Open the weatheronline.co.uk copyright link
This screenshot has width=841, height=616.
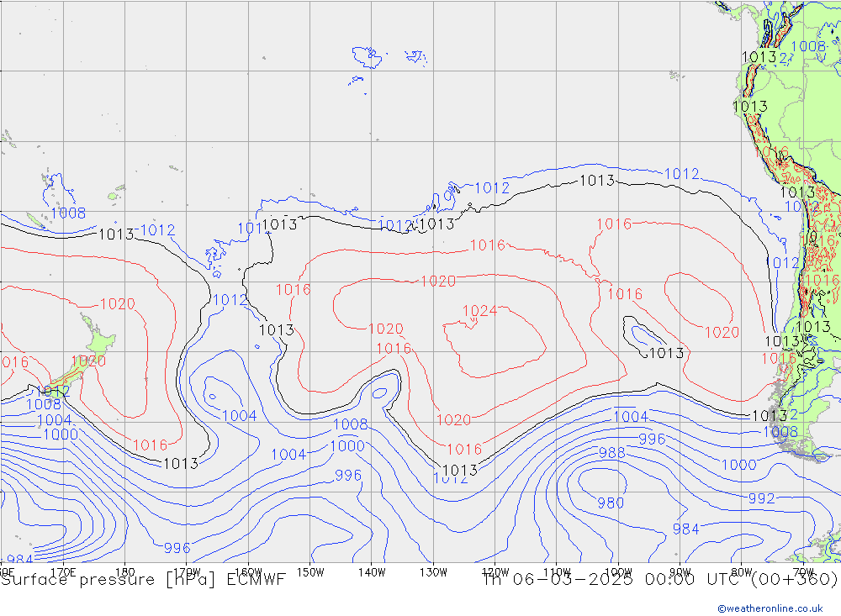point(770,608)
